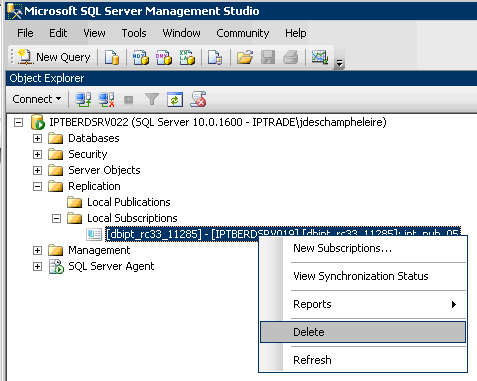Click the server database icon for IPTBERDSRV022
The image size is (477, 381).
pos(37,122)
